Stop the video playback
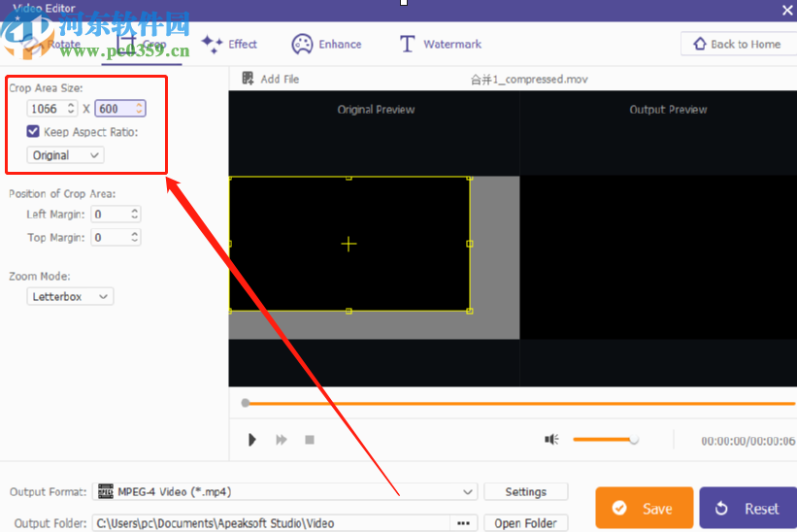This screenshot has width=797, height=532. 310,440
